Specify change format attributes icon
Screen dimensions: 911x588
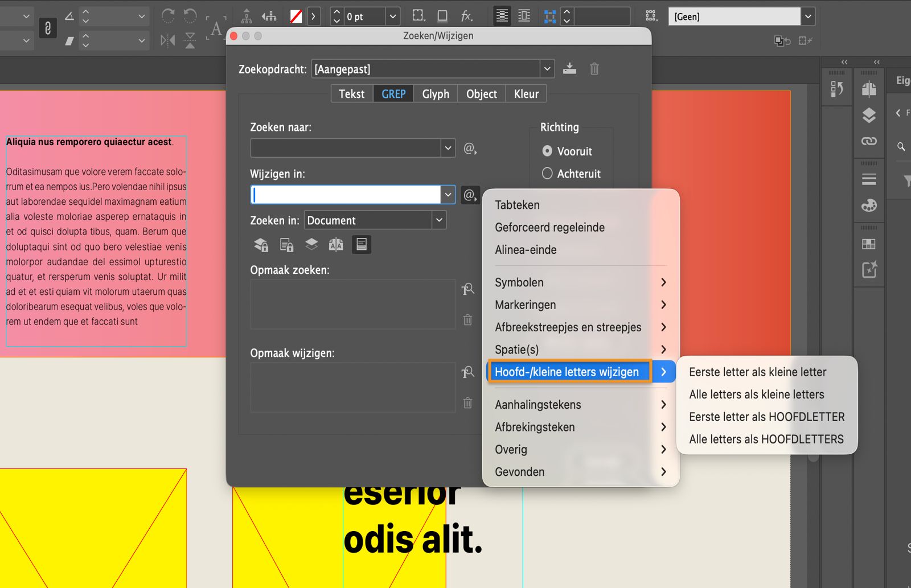(467, 372)
